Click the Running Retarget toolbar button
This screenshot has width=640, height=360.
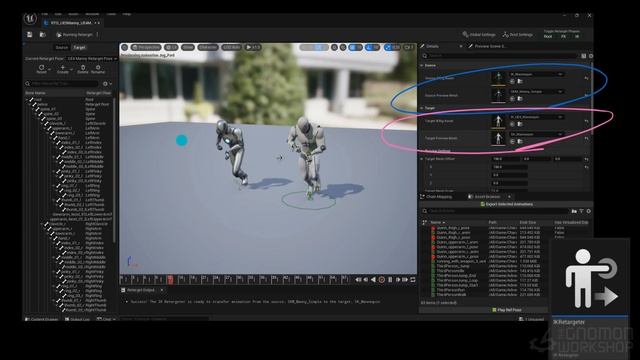[x=74, y=35]
